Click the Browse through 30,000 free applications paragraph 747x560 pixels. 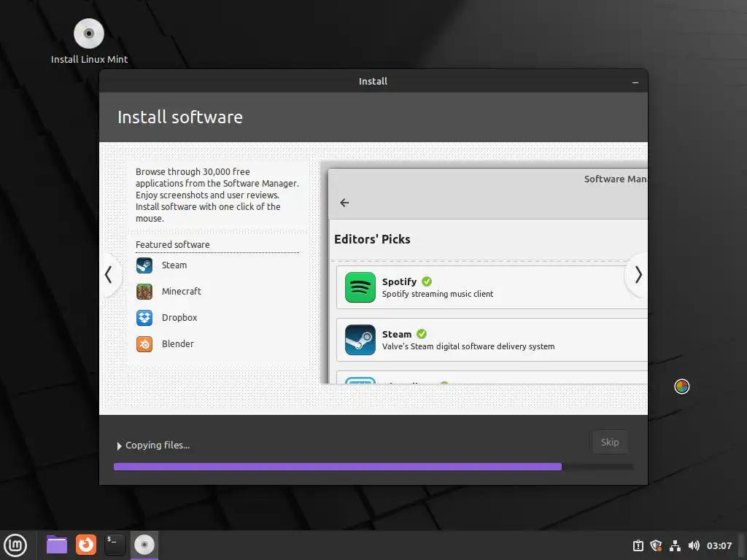tap(217, 195)
